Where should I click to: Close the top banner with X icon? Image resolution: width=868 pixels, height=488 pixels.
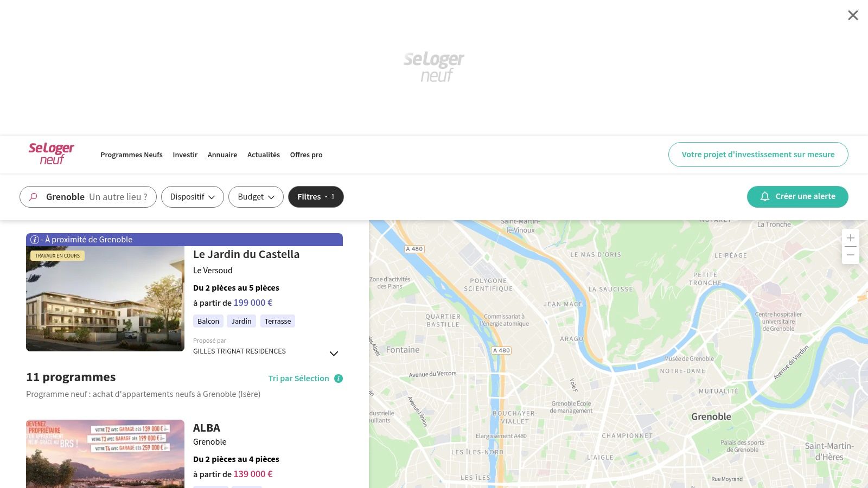click(853, 15)
